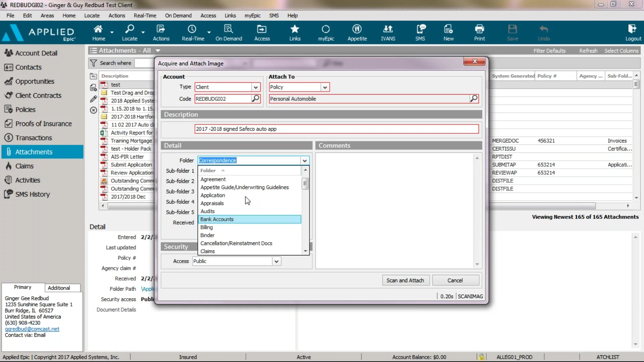Image resolution: width=644 pixels, height=362 pixels.
Task: Click the Description text field
Action: (336, 129)
